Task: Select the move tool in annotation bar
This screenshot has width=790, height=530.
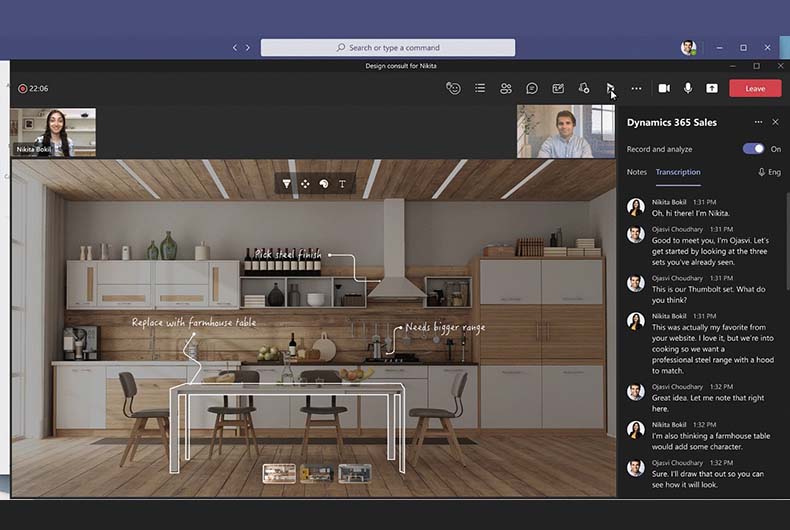Action: coord(305,184)
